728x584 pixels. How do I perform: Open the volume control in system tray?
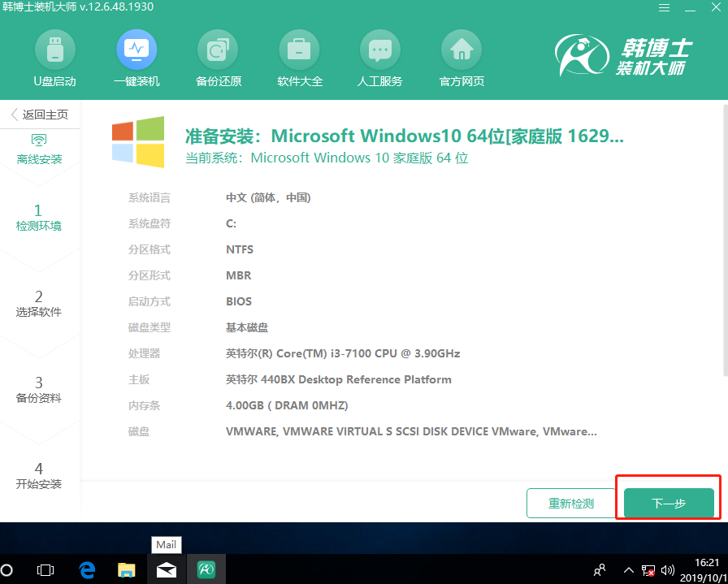click(666, 569)
